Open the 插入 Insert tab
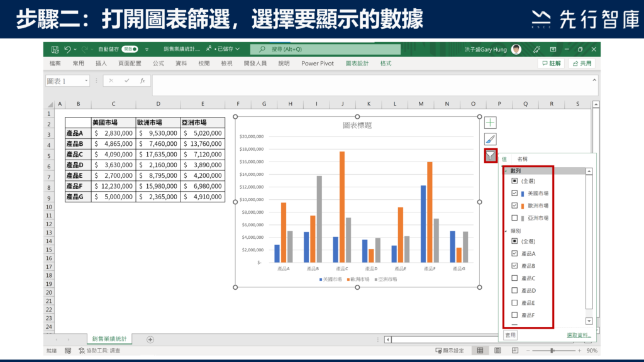 (101, 63)
